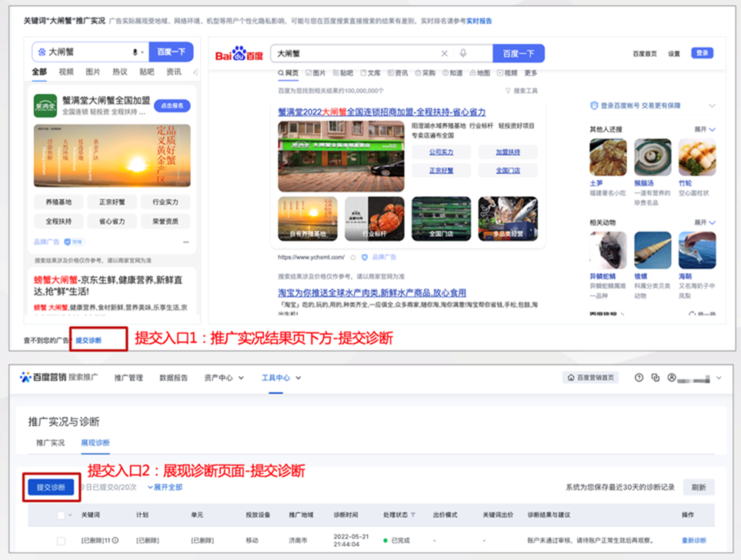Click 展开全部 beside submission count

click(x=165, y=487)
